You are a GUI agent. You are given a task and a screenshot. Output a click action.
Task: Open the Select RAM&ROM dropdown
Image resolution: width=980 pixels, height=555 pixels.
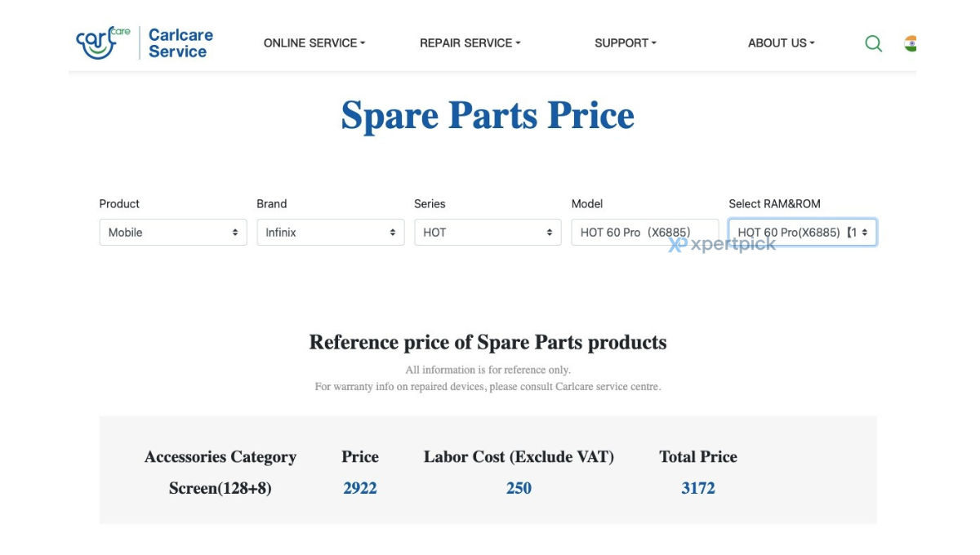803,232
